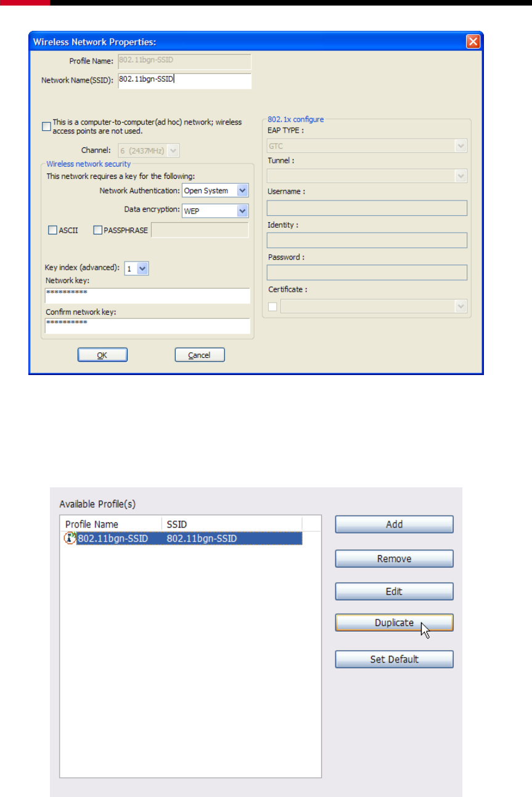Tick the PASSPHRASE checkbox

[97, 230]
